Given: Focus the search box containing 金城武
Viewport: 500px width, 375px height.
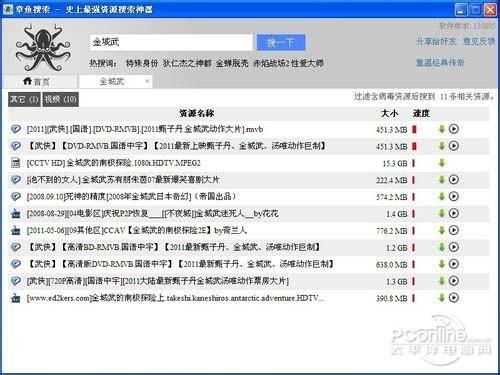Looking at the screenshot, I should pyautogui.click(x=171, y=43).
